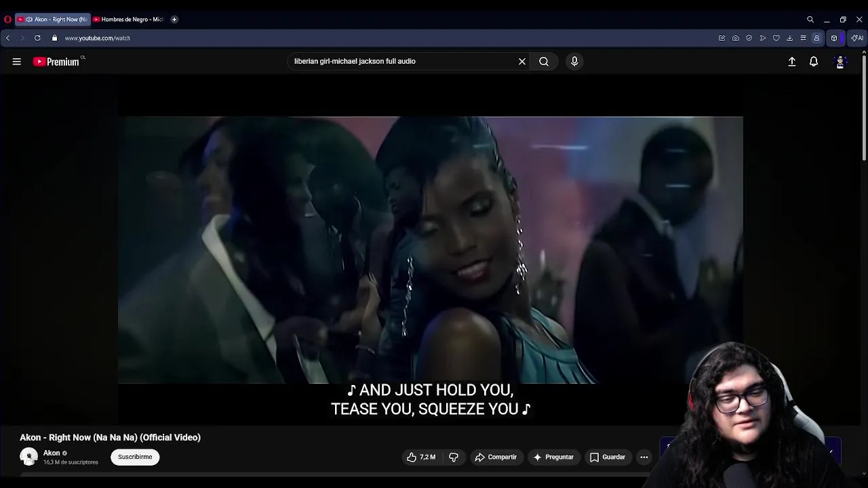Viewport: 868px width, 488px height.
Task: Open Easy Setup sliders icon
Action: [804, 38]
